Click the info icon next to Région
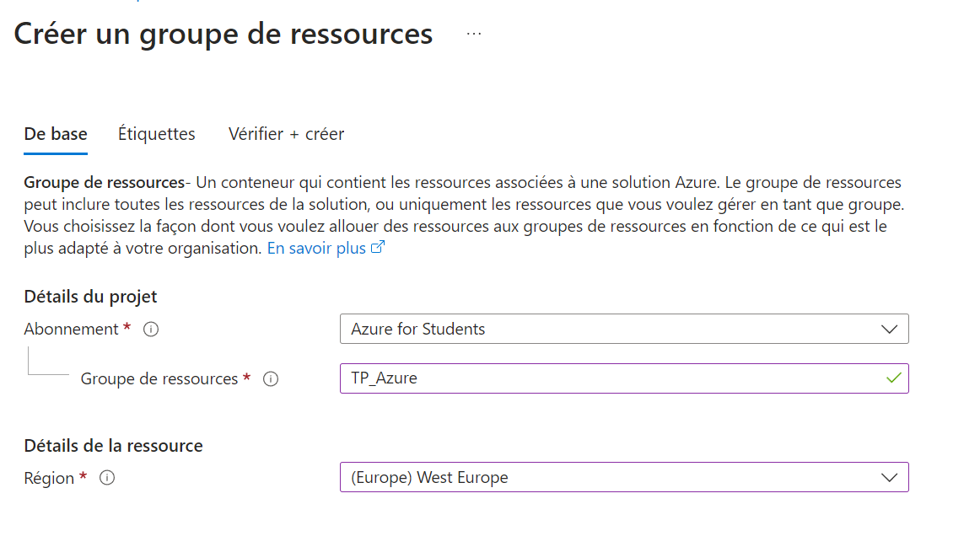The height and width of the screenshot is (547, 980). click(106, 479)
